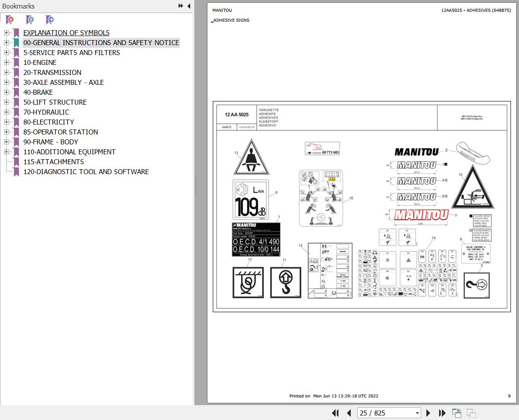Click the 12 AA 5025 diagram code
The width and height of the screenshot is (519, 420).
click(x=237, y=115)
